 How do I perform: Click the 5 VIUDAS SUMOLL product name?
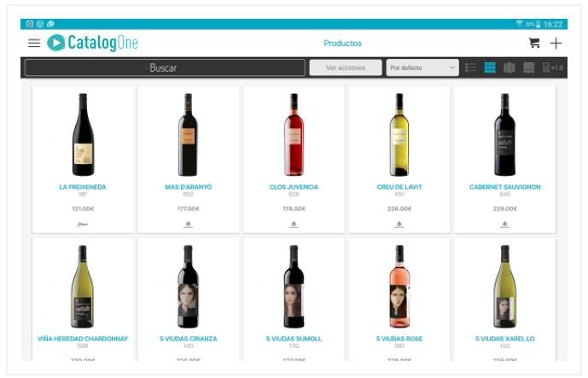[294, 339]
